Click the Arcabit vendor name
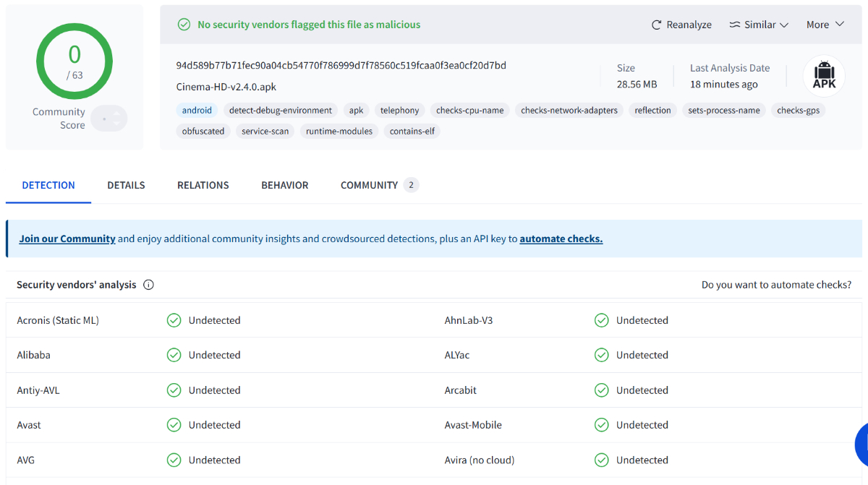 pyautogui.click(x=461, y=390)
